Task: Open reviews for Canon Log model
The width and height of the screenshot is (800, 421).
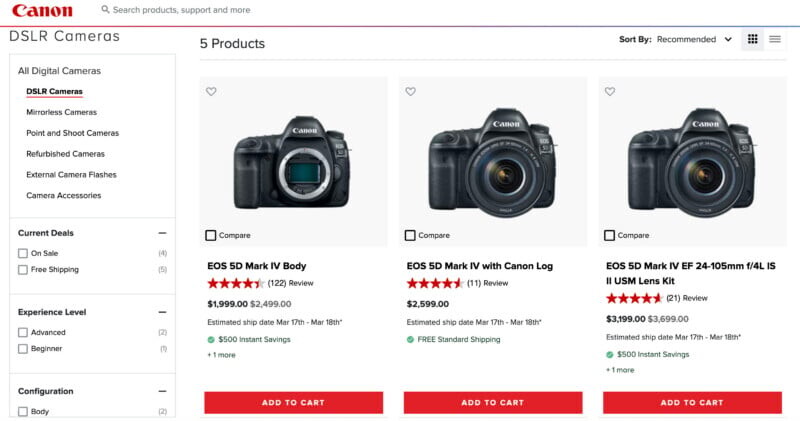Action: [487, 283]
